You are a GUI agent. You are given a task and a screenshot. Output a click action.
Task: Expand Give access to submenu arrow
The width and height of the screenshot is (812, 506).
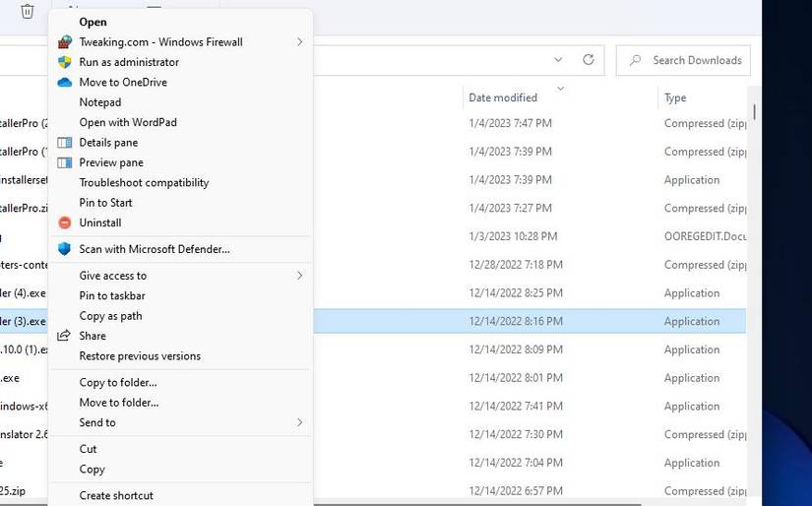300,276
